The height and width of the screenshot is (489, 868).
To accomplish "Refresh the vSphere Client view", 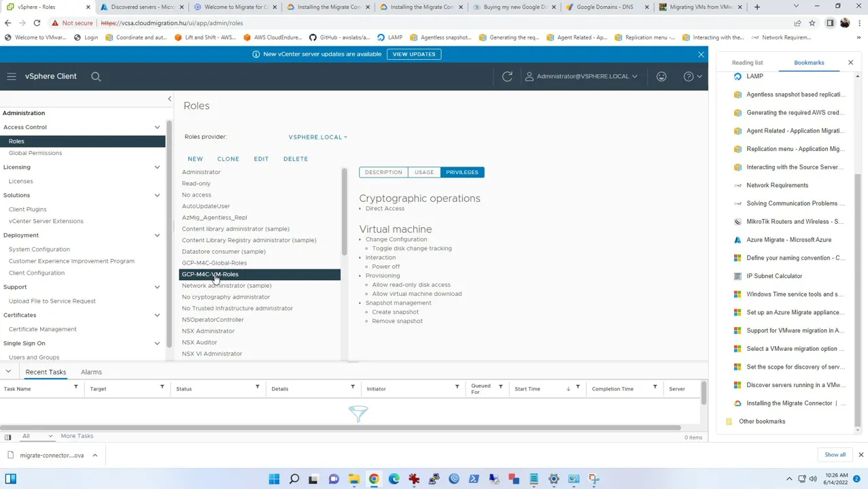I will [507, 76].
